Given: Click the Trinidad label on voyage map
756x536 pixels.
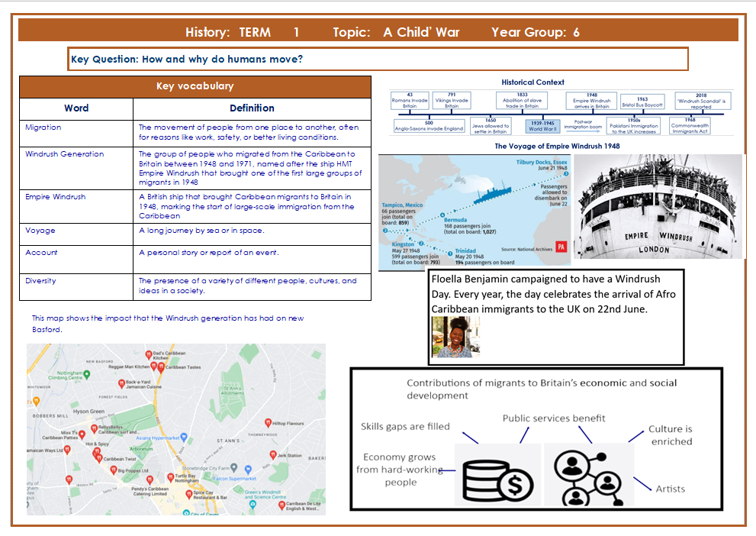Looking at the screenshot, I should (465, 251).
